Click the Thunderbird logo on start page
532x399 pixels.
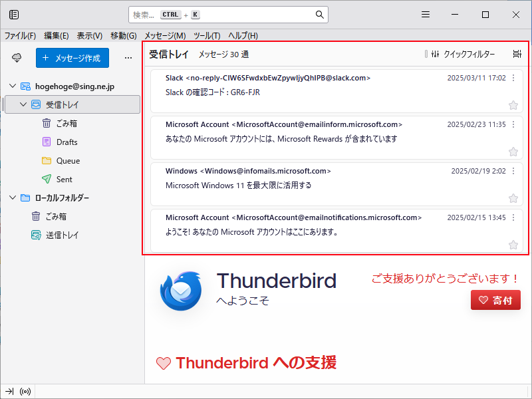click(x=181, y=291)
